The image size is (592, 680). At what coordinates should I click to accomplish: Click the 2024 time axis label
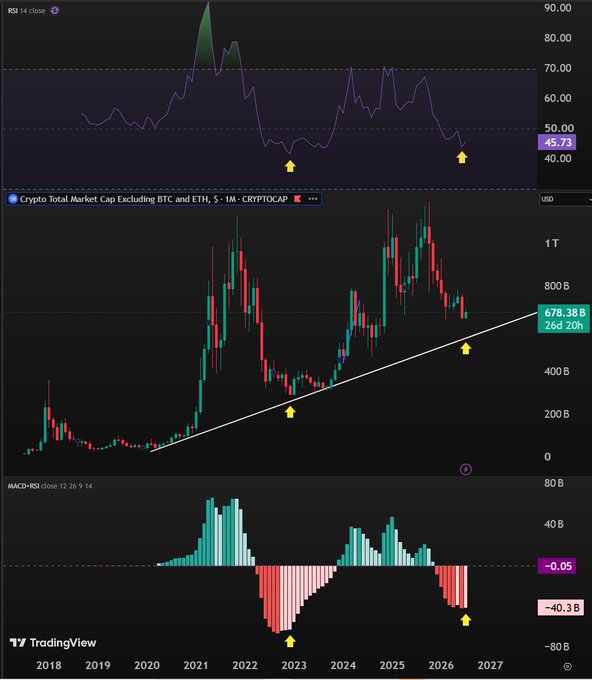coord(343,665)
